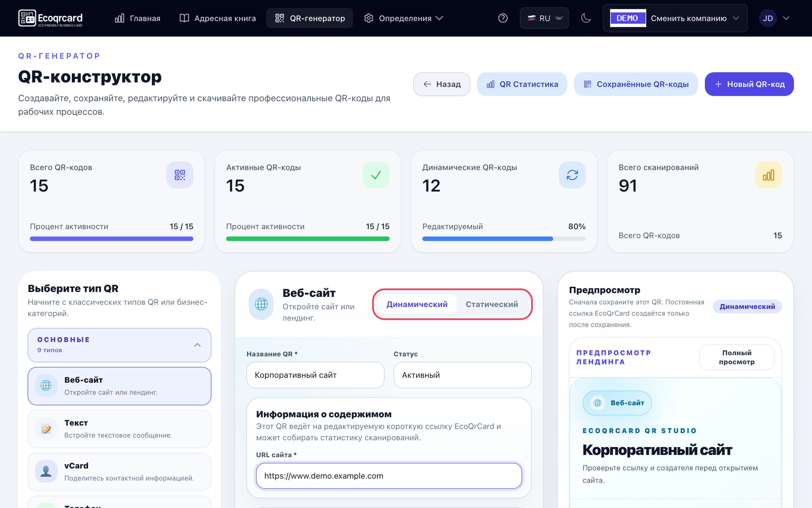Click the bar chart icon in Всего сканирований card

tap(768, 175)
